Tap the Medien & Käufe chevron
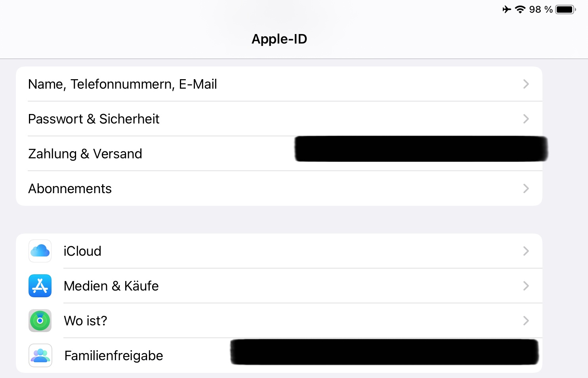 (526, 286)
